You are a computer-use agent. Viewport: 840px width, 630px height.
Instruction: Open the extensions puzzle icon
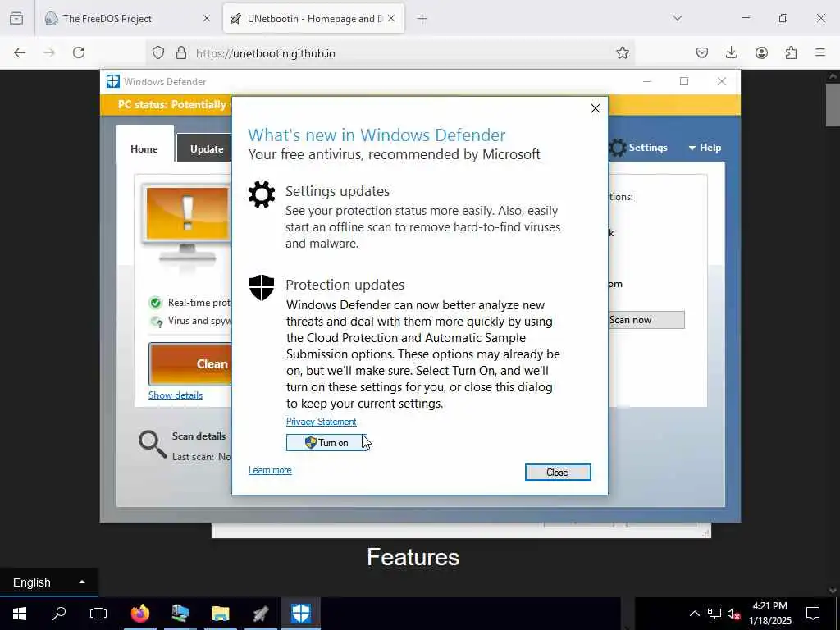(x=791, y=52)
